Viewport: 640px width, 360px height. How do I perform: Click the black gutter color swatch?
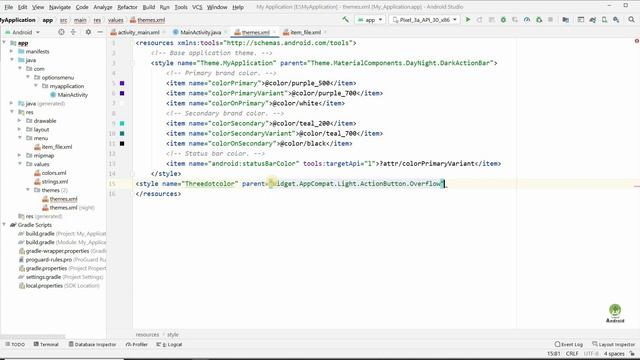coord(122,144)
